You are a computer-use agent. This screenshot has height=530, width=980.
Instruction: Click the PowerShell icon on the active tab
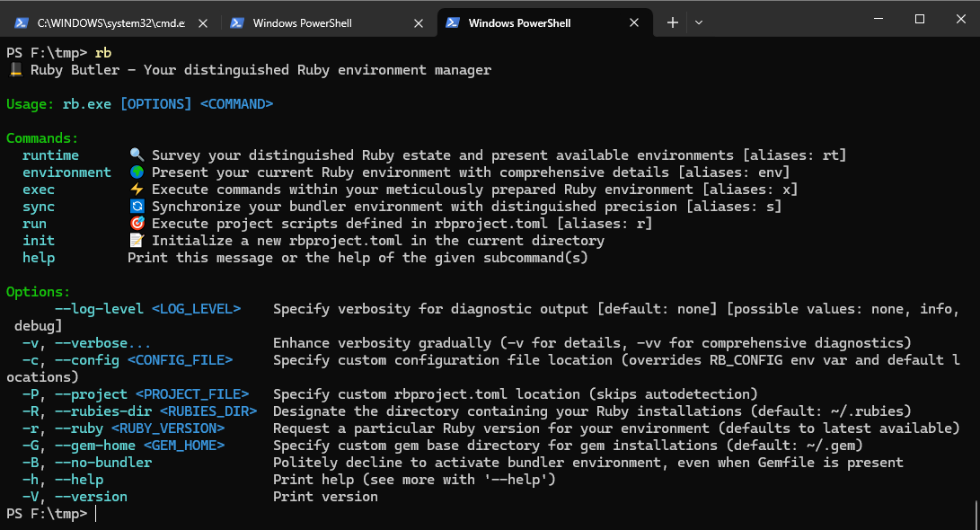coord(453,22)
